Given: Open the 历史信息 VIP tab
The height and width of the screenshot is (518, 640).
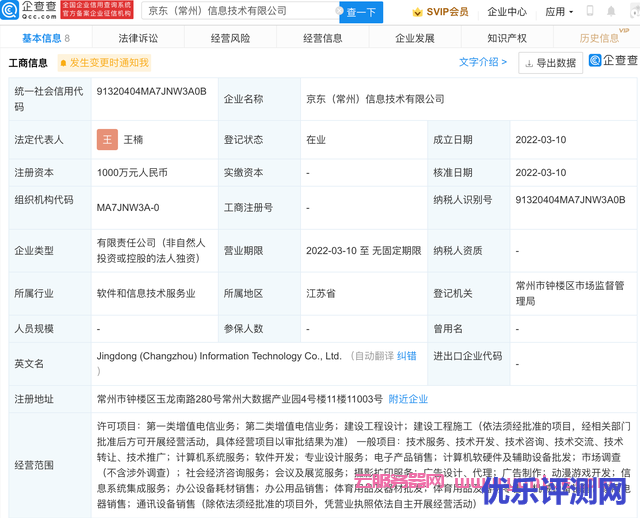Looking at the screenshot, I should pyautogui.click(x=599, y=38).
